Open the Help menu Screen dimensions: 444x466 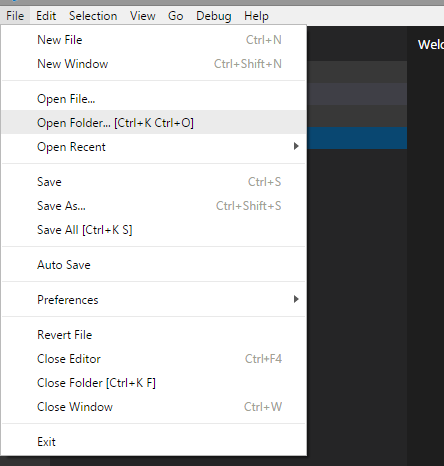[x=256, y=16]
